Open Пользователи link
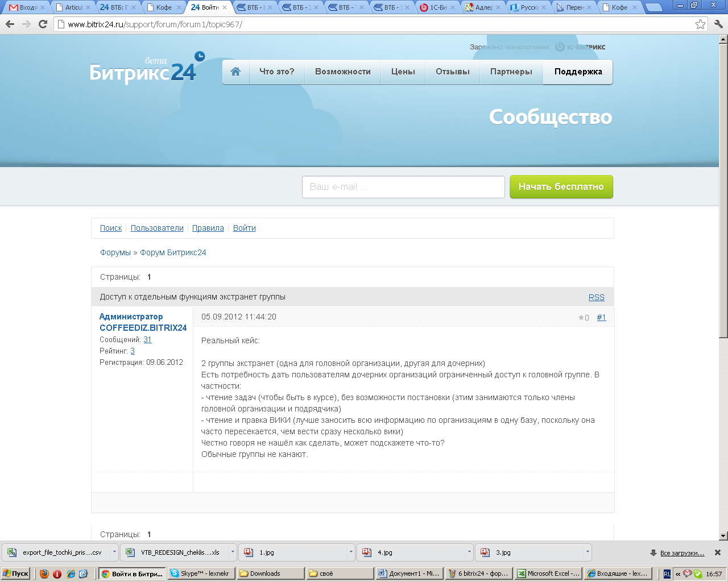728x582 pixels. click(157, 228)
